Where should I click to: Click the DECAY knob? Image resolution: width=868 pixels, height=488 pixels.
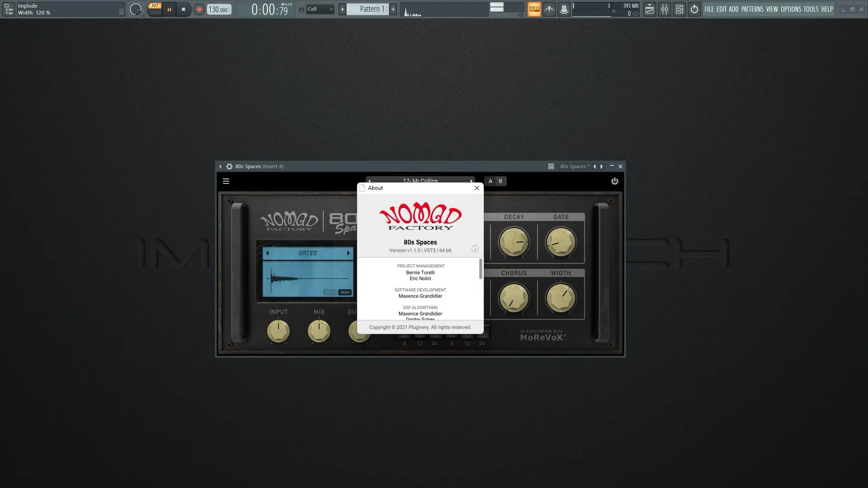tap(514, 242)
